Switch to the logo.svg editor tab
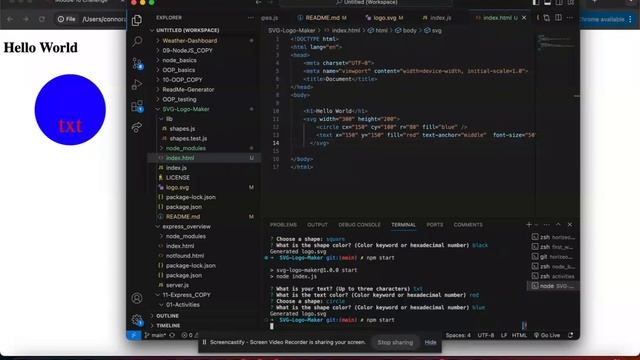This screenshot has width=640, height=360. (x=384, y=18)
